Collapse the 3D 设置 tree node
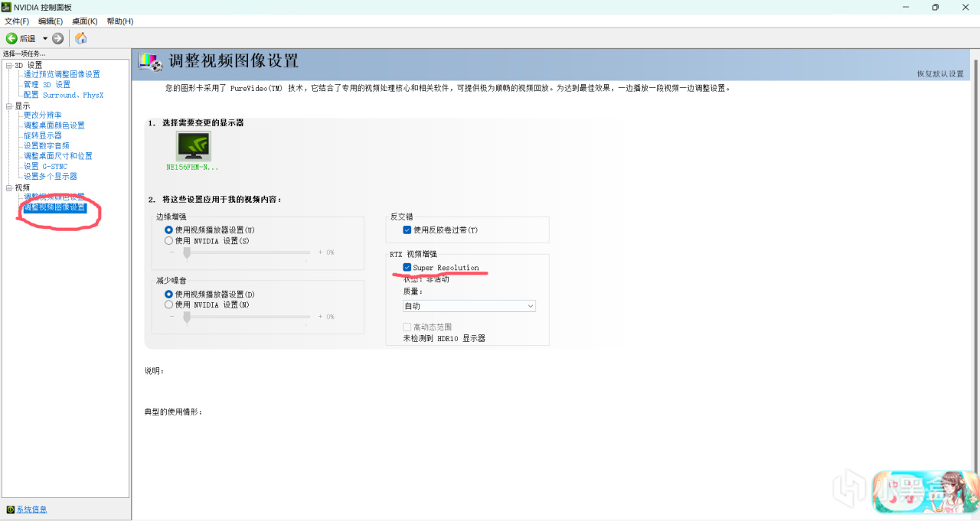Viewport: 980px width, 521px height. point(9,65)
